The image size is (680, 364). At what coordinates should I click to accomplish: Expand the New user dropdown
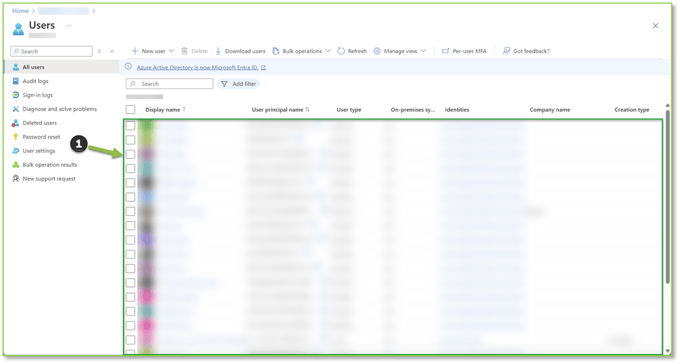click(x=171, y=51)
